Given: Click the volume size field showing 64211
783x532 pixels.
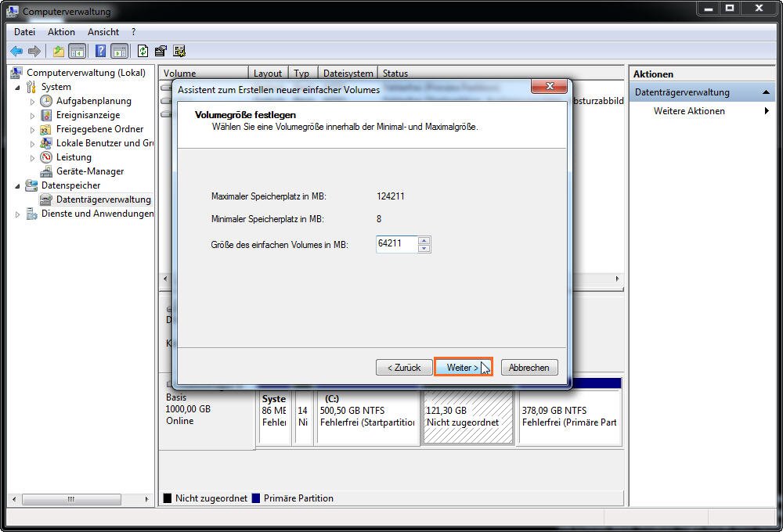Looking at the screenshot, I should (397, 244).
